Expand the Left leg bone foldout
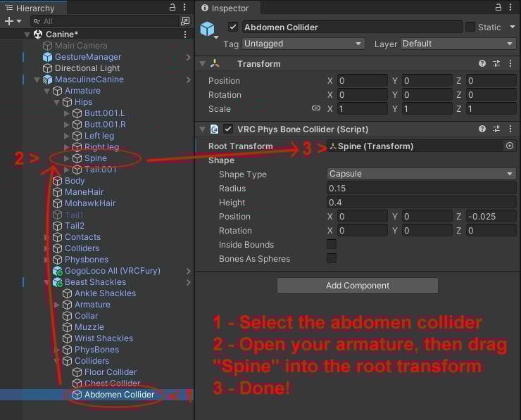 tap(66, 136)
